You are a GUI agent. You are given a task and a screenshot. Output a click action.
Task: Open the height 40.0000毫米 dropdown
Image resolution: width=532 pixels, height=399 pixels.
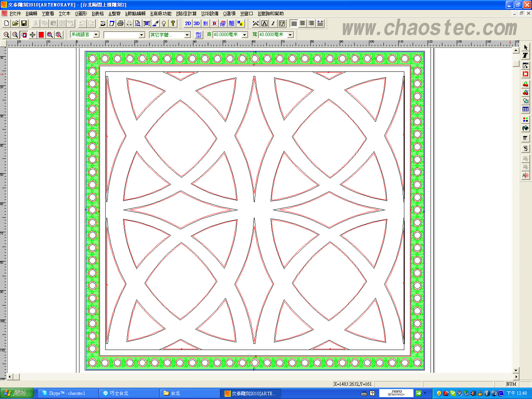245,35
